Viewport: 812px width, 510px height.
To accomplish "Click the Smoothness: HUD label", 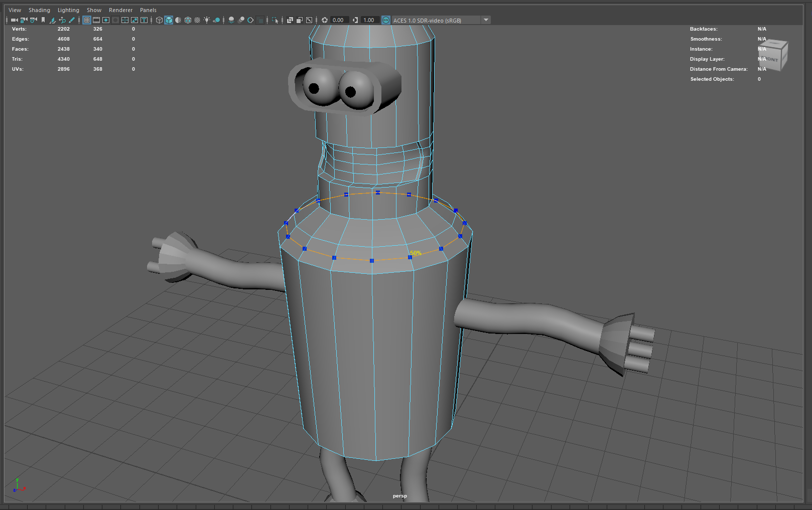I will pos(706,39).
